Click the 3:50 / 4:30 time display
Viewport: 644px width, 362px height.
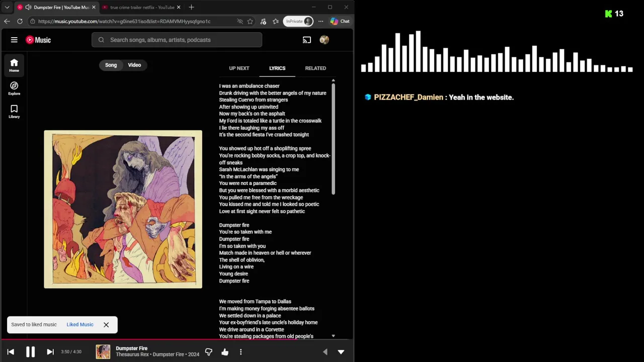click(x=71, y=352)
